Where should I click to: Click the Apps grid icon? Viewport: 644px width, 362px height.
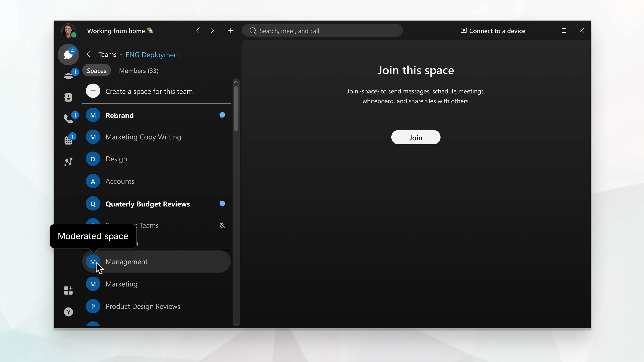(x=68, y=290)
